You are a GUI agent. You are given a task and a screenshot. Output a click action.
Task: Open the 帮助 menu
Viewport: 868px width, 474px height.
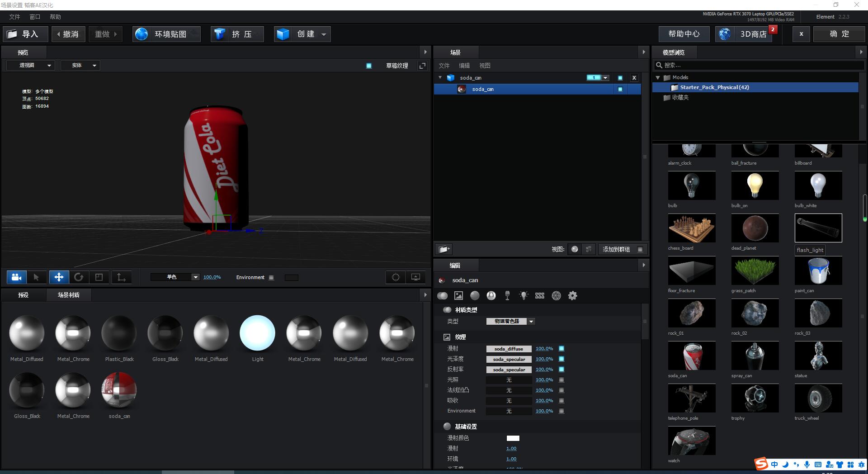point(55,17)
